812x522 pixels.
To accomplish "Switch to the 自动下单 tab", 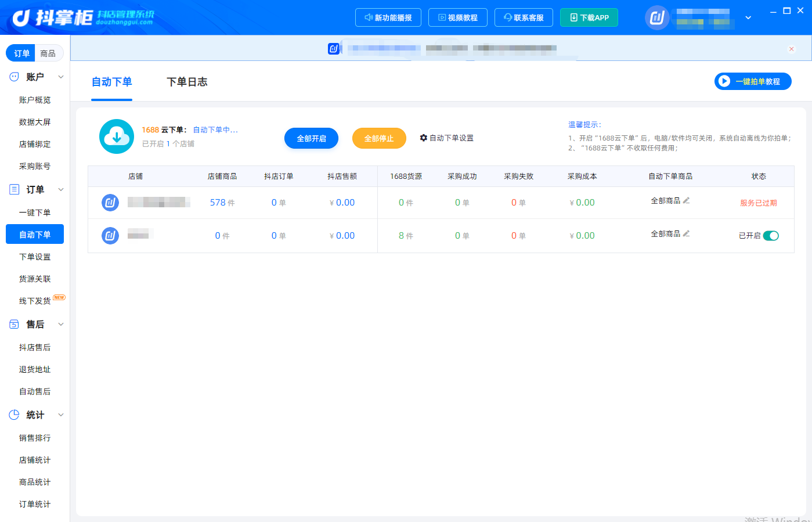I will [x=112, y=82].
